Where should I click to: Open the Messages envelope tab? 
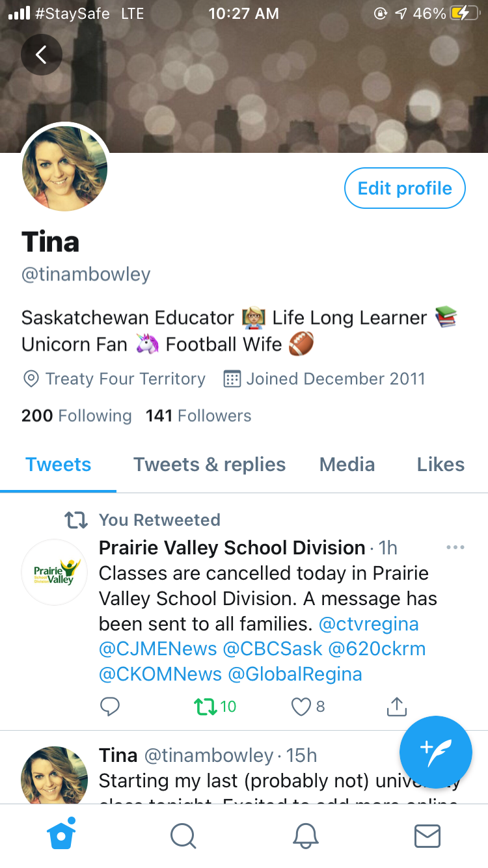coord(427,835)
